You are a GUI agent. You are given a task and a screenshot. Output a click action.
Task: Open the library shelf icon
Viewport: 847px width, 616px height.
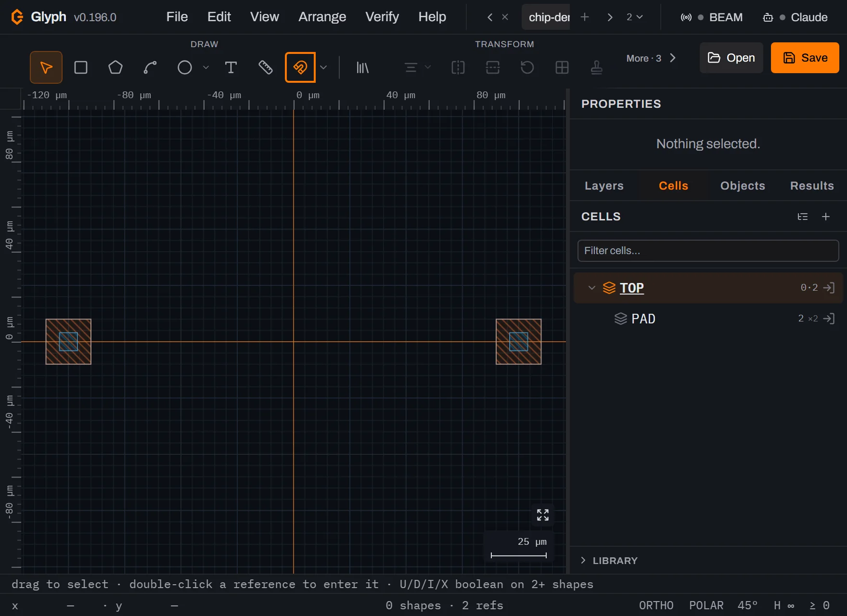click(x=362, y=67)
